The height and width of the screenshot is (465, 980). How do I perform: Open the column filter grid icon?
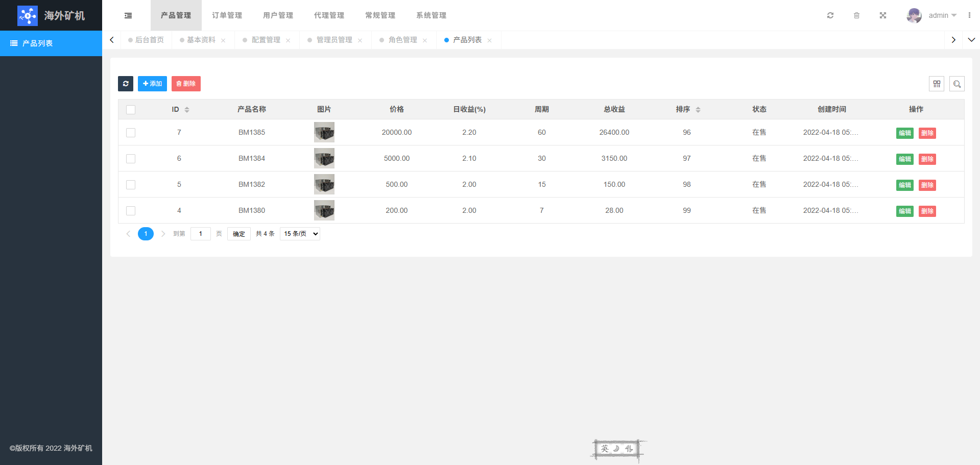point(937,84)
